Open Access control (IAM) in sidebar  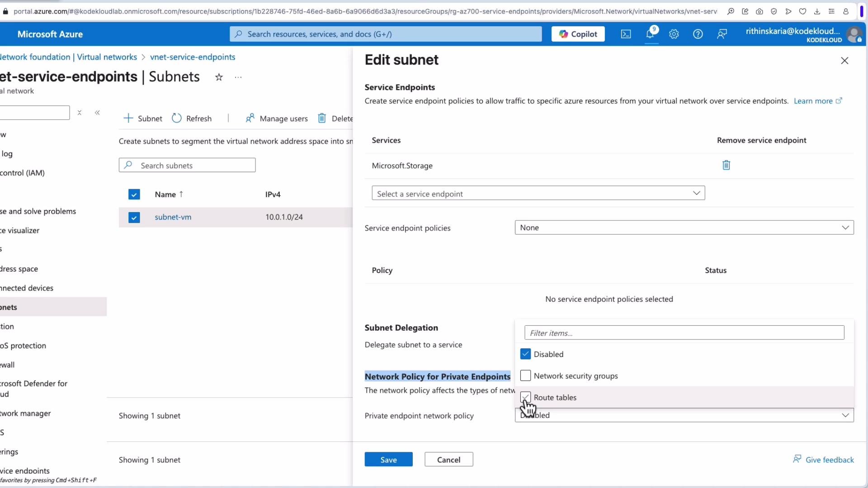[22, 173]
